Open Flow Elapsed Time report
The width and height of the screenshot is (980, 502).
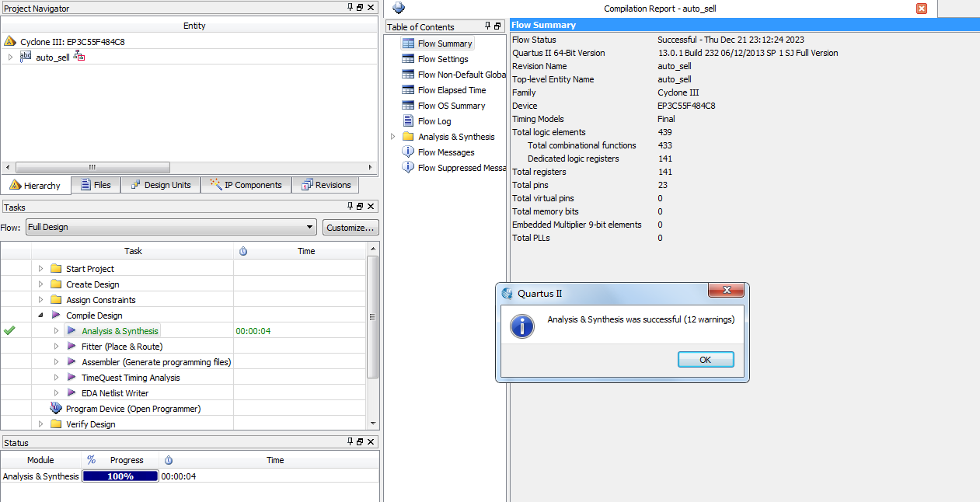[452, 90]
